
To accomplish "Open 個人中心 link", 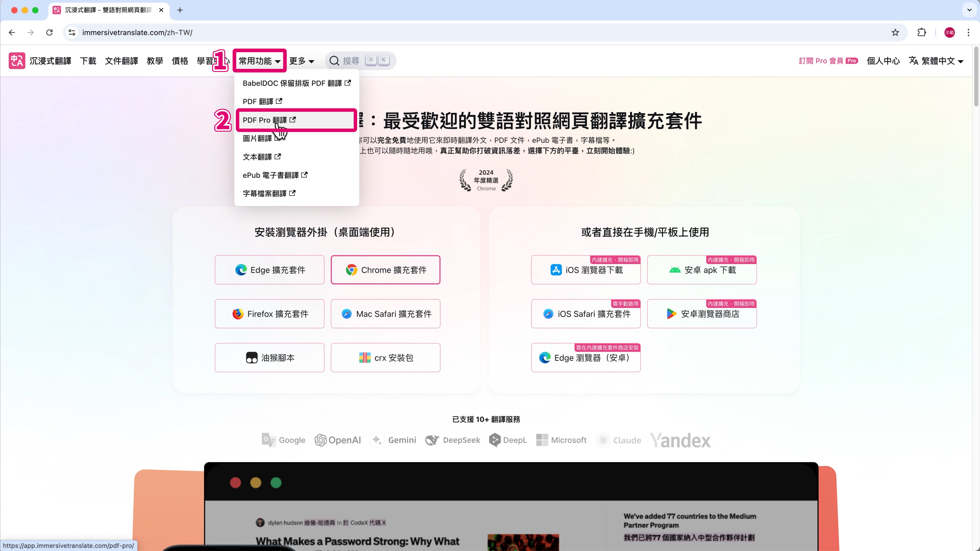I will click(x=883, y=61).
